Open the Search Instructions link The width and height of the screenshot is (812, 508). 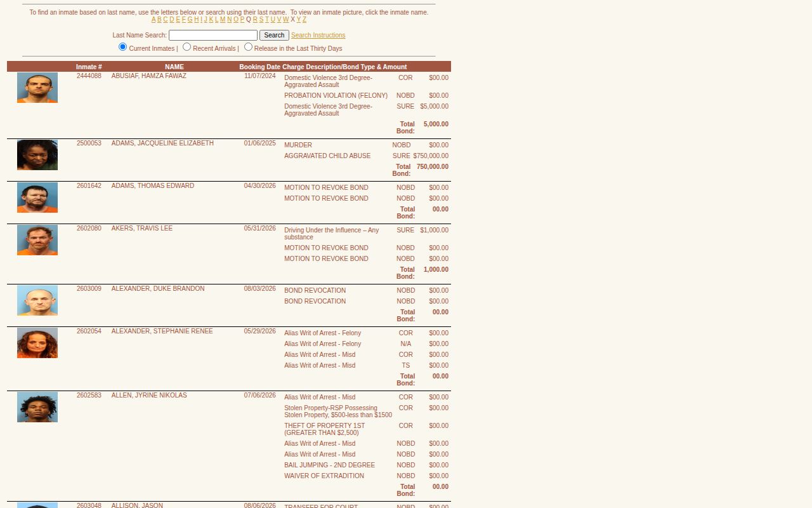318,36
